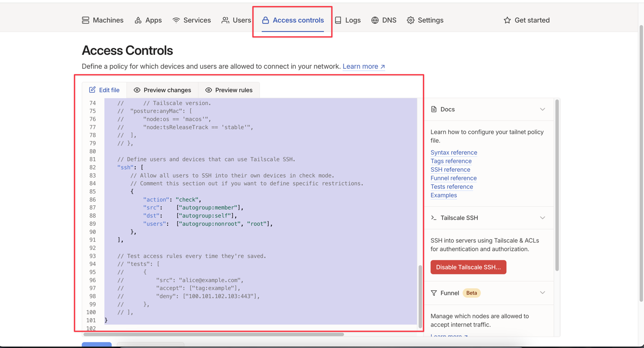Click the Beta badge next to Funnel
644x348 pixels.
(472, 293)
